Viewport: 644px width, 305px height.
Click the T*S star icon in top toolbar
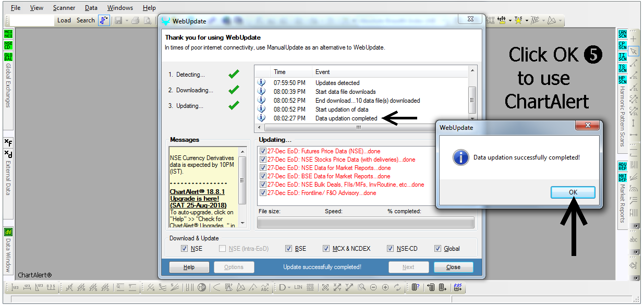pyautogui.click(x=518, y=20)
